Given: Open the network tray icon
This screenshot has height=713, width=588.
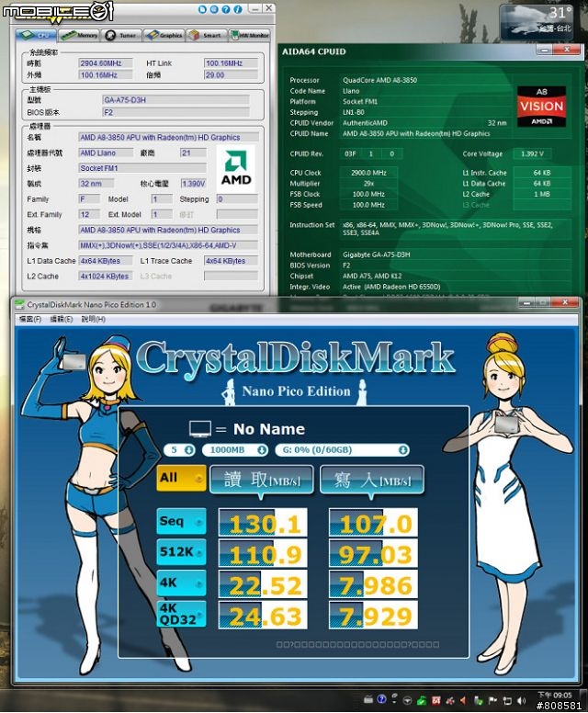Looking at the screenshot, I should (x=506, y=700).
